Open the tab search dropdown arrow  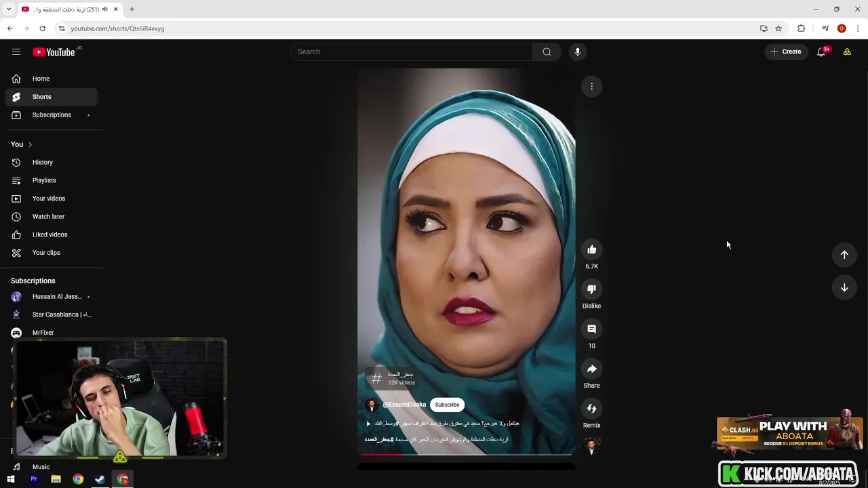click(9, 9)
